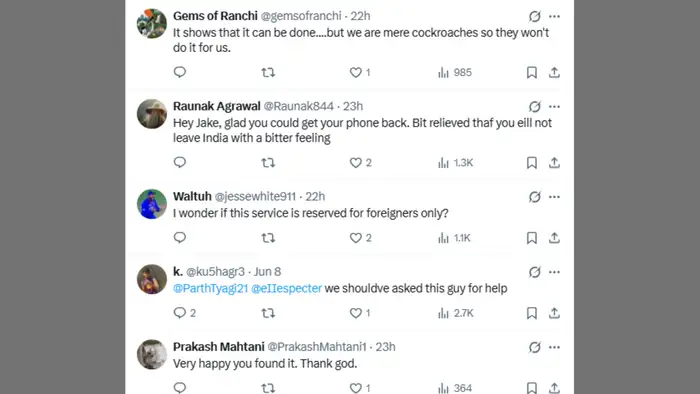Open Waltuh's profile picture
The image size is (700, 394).
[x=152, y=204]
